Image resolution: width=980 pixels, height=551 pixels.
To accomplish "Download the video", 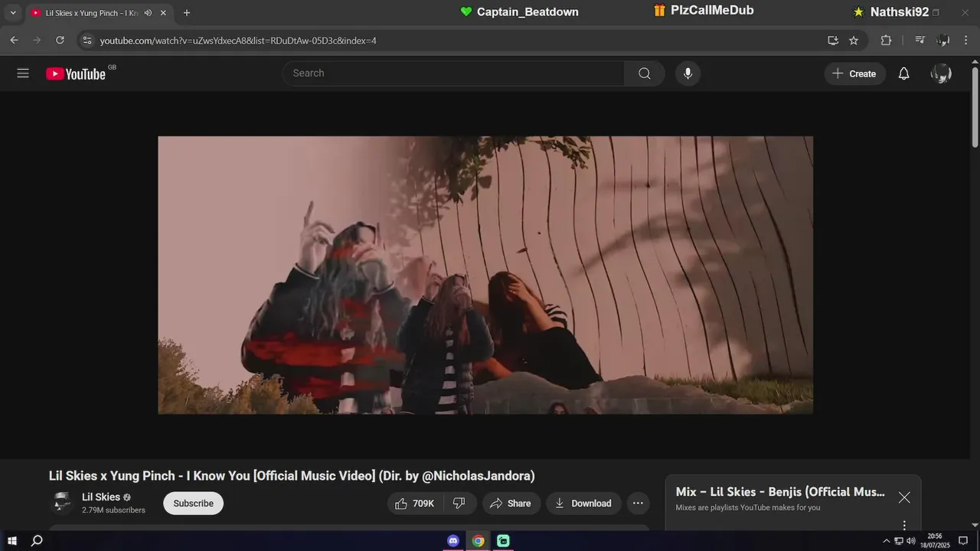I will coord(583,504).
